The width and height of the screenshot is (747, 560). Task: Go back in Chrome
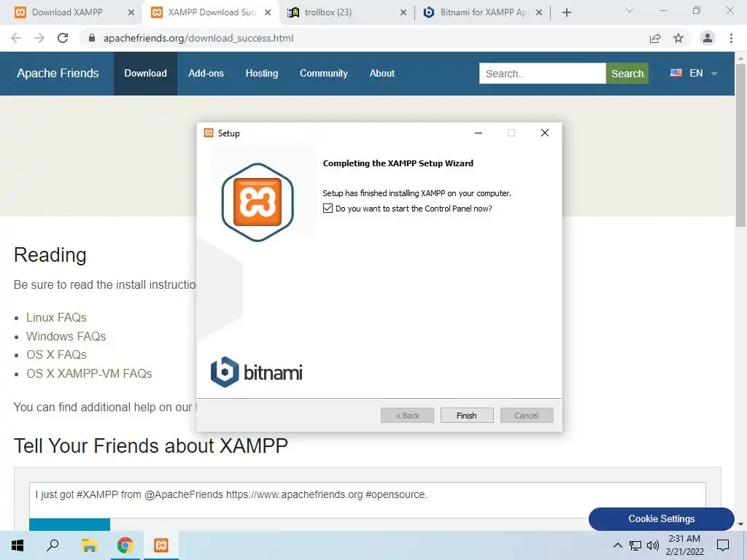tap(16, 38)
